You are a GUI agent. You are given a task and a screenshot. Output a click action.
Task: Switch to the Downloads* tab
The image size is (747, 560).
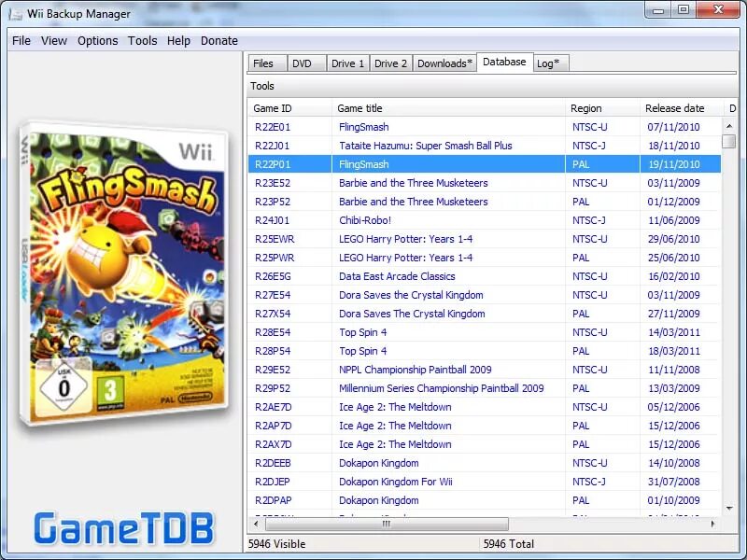[444, 63]
